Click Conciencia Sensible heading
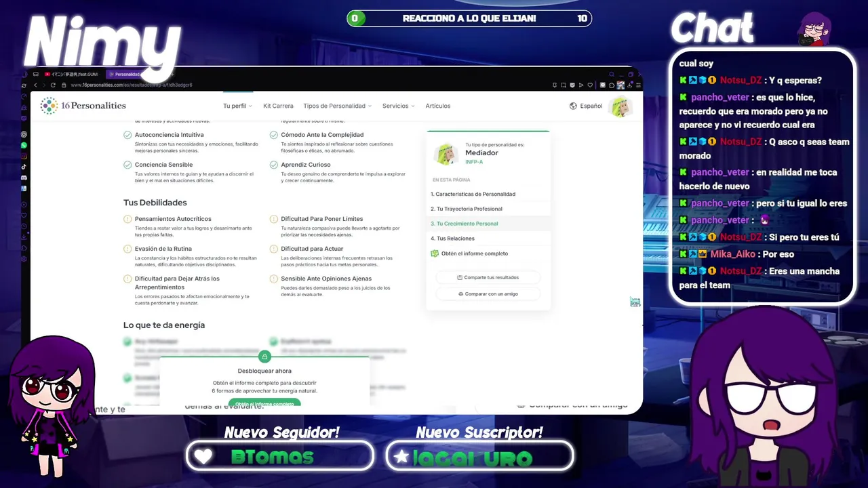 tap(163, 165)
